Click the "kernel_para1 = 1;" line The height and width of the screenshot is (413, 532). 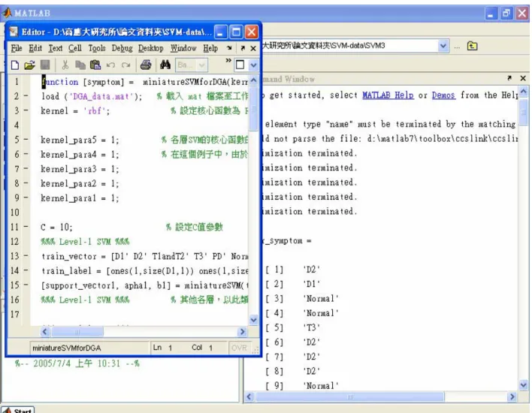point(80,198)
